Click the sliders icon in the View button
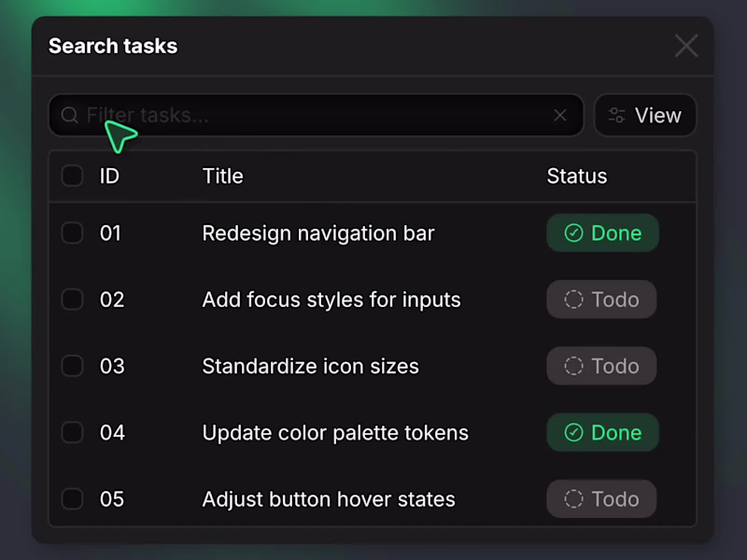This screenshot has width=747, height=560. (616, 116)
